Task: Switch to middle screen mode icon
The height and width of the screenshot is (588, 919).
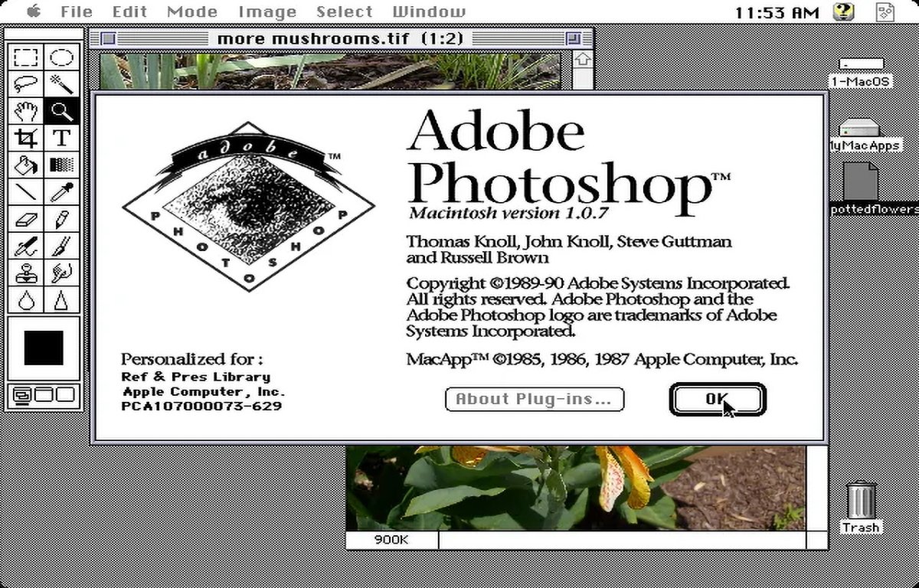Action: 44,395
